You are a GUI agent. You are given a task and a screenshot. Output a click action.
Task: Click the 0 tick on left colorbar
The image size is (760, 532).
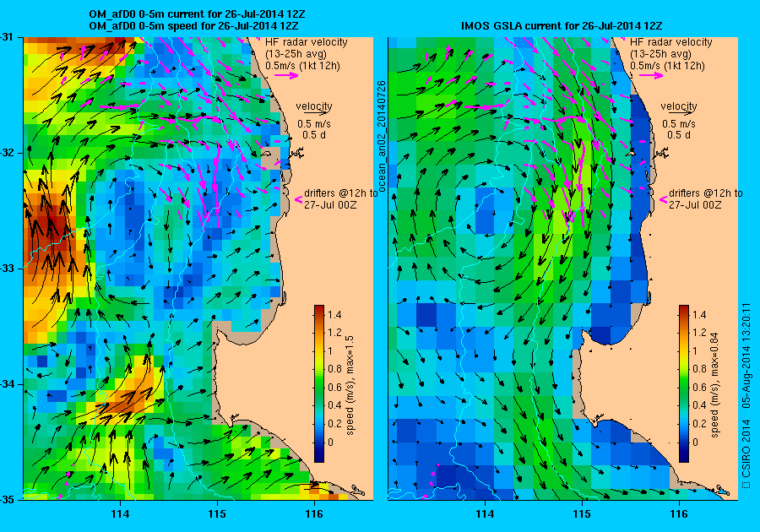[330, 442]
